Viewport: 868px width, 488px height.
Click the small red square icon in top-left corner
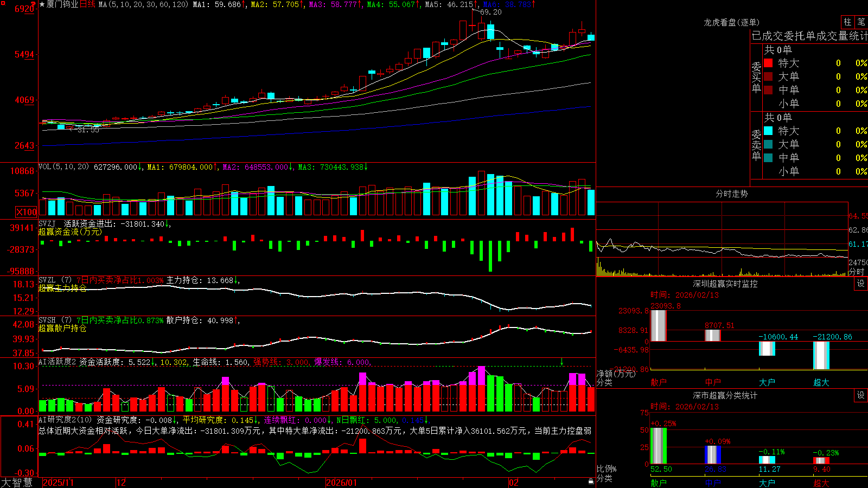pyautogui.click(x=2, y=2)
